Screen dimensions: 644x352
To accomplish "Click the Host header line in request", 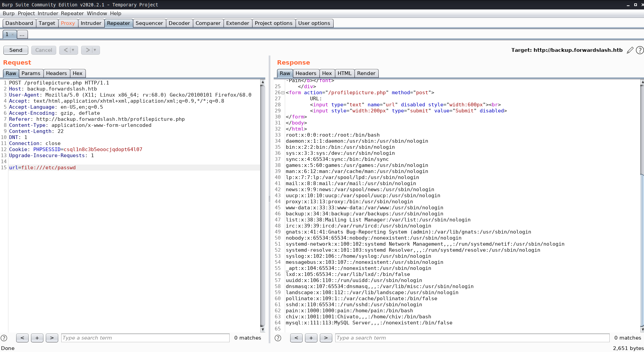I will [53, 89].
